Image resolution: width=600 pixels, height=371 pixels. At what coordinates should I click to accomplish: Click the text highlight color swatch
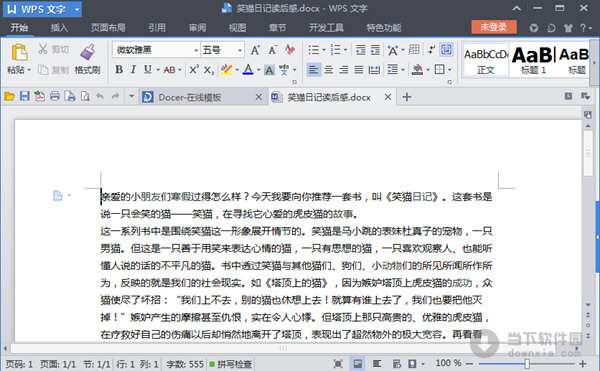(x=227, y=70)
